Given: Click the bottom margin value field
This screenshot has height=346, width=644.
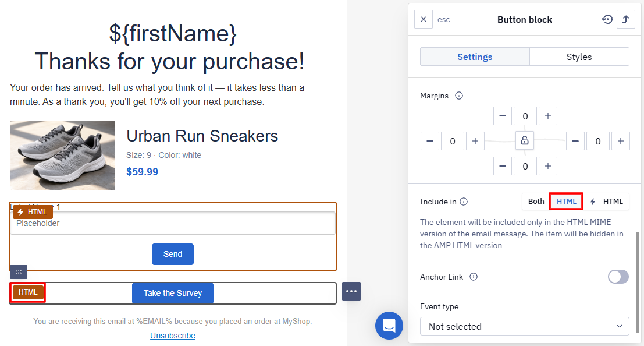Looking at the screenshot, I should pyautogui.click(x=525, y=166).
